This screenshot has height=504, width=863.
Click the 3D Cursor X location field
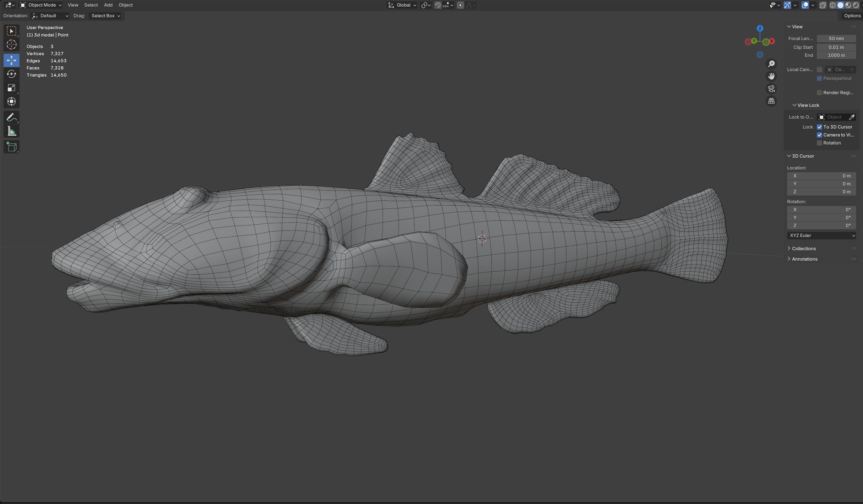(821, 176)
